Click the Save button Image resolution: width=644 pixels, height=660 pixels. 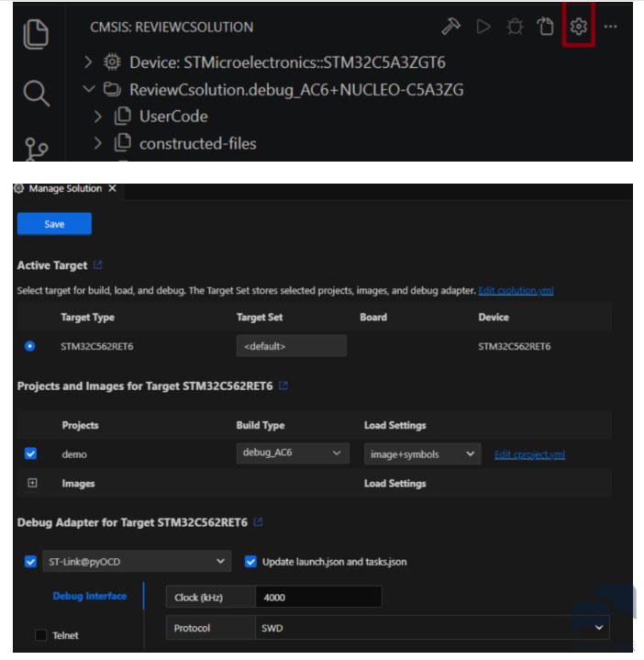coord(54,223)
